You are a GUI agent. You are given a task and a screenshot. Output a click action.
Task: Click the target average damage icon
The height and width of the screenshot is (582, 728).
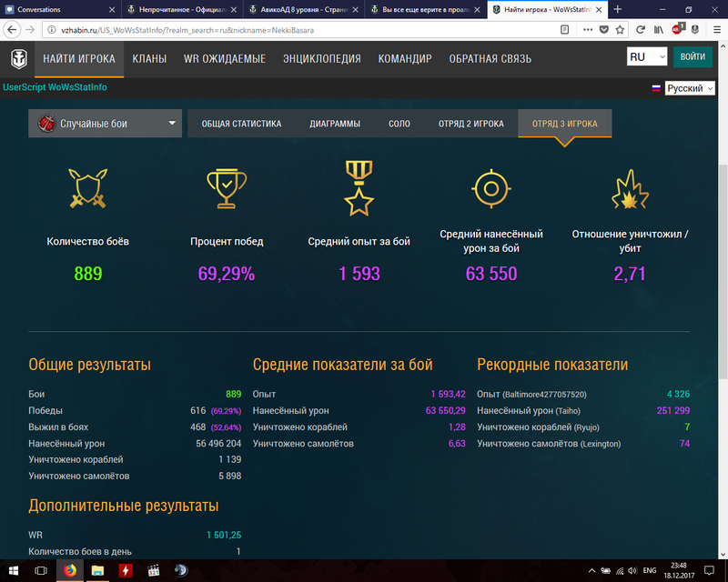[x=491, y=188]
